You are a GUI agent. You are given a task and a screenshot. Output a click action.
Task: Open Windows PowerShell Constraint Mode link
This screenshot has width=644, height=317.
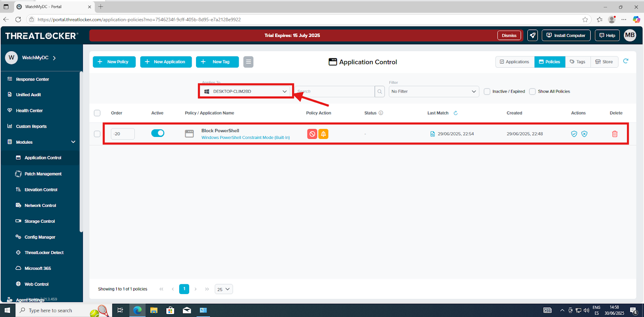point(246,138)
